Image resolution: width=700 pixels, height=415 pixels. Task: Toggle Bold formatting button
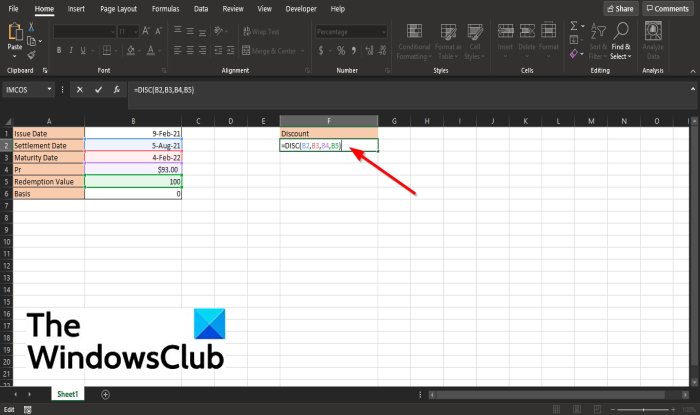click(x=59, y=50)
